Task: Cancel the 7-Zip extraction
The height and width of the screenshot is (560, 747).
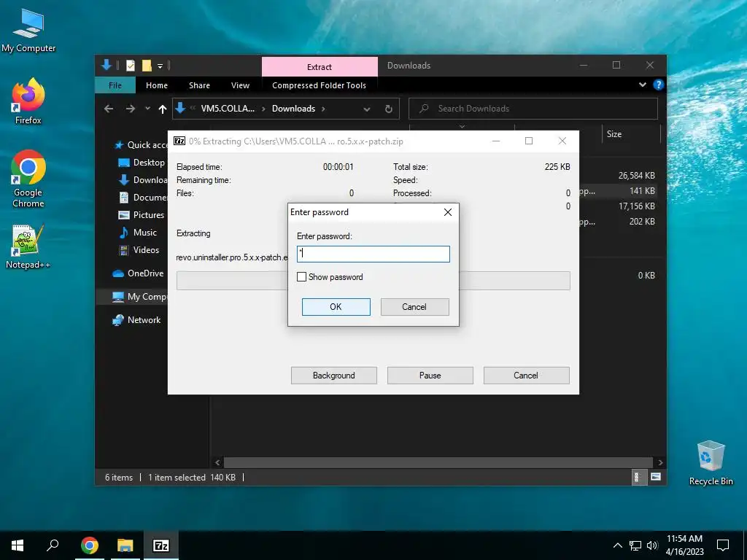Action: (527, 376)
